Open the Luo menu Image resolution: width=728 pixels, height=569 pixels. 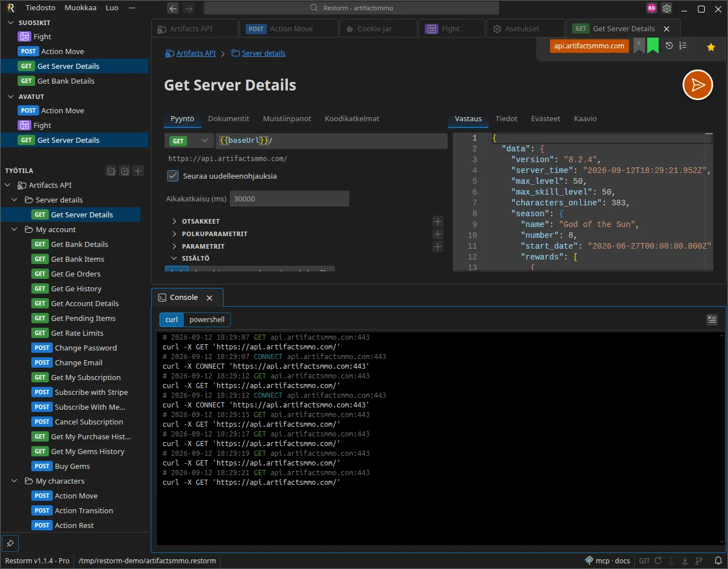pos(112,8)
